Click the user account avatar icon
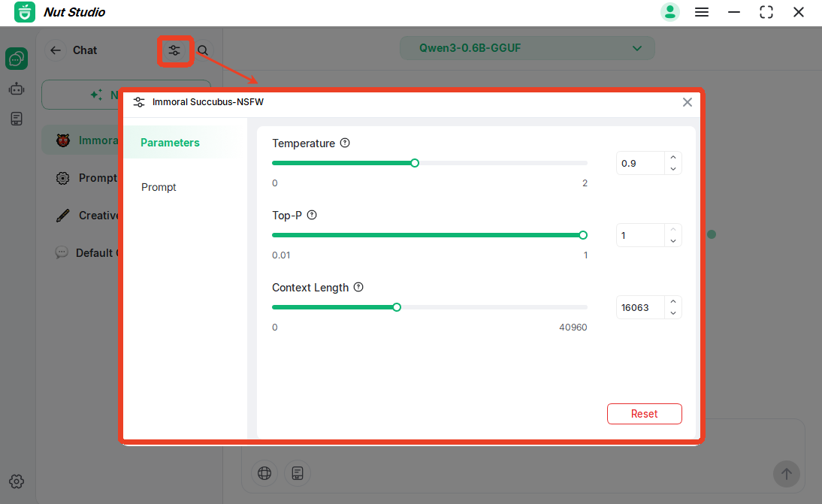Screen dimensions: 822x504 pos(669,12)
